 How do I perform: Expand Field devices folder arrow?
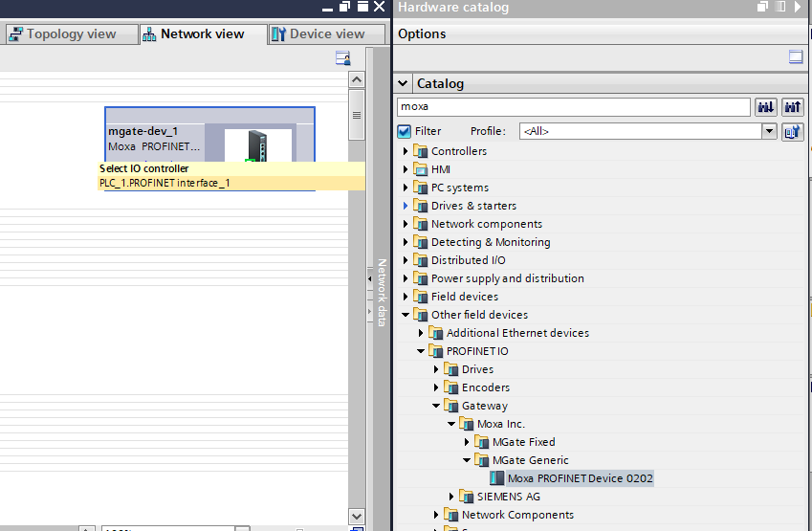(406, 297)
